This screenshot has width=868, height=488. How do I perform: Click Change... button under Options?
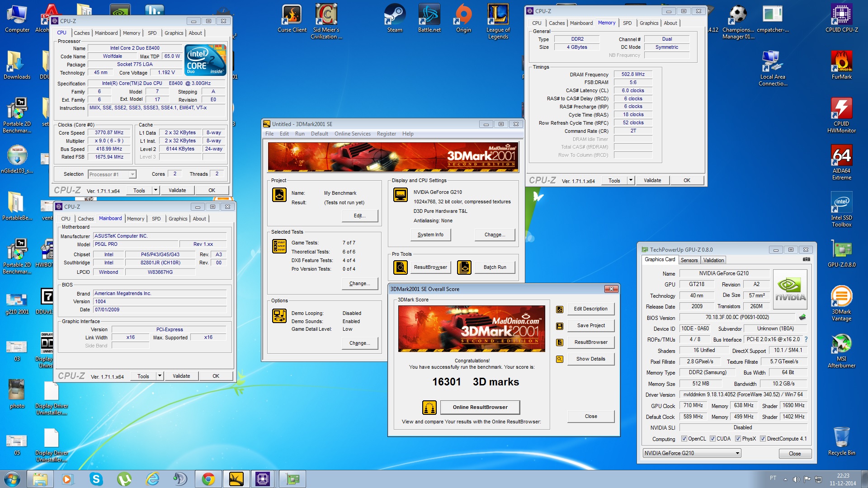coord(360,343)
